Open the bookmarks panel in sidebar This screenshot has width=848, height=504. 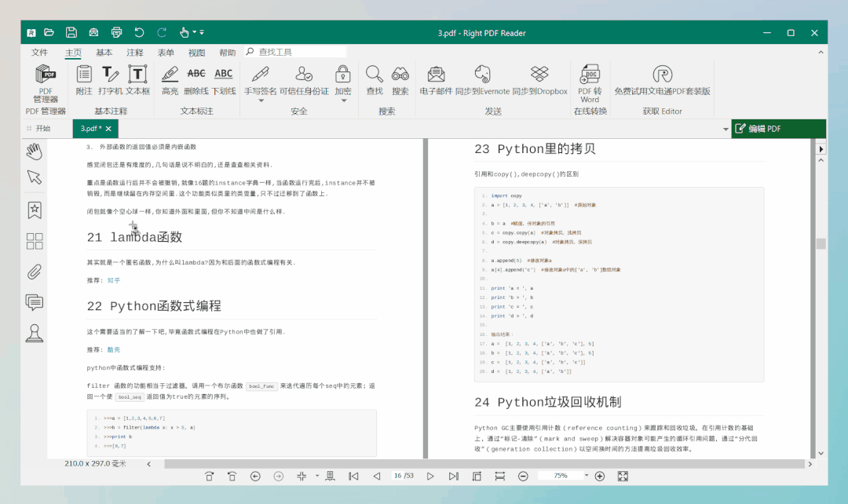(34, 210)
